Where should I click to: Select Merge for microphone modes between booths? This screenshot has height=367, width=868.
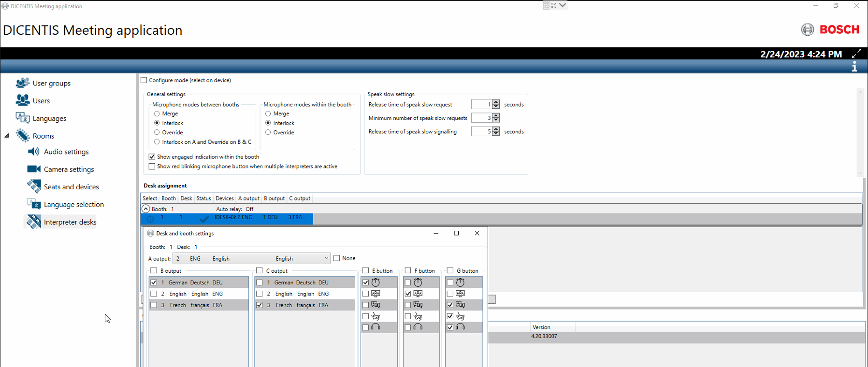pos(157,113)
